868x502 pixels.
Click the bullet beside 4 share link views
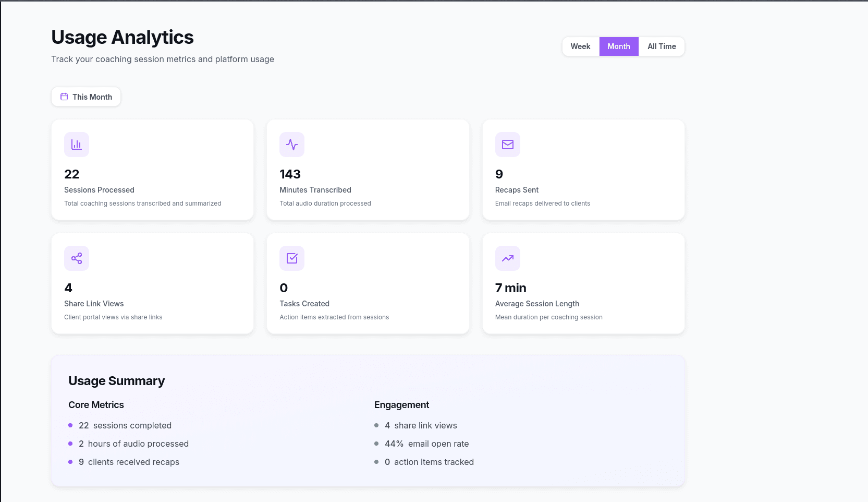click(376, 425)
